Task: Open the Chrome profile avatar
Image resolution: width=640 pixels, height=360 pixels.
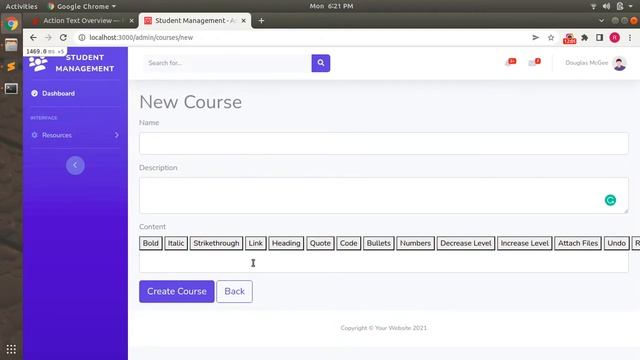Action: (614, 38)
